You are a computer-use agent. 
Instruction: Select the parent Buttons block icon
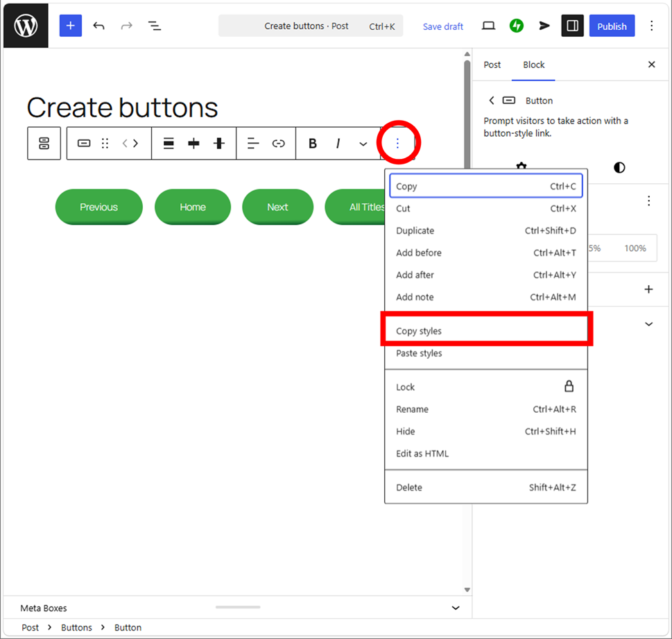pyautogui.click(x=44, y=143)
